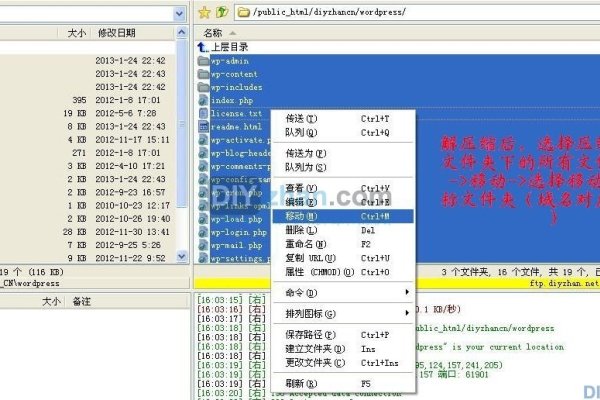Sort by the 名称 column header
Screen dimensions: 600x400
213,33
